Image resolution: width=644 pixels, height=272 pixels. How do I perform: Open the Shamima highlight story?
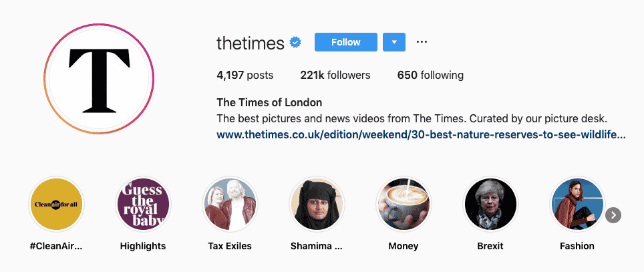pyautogui.click(x=317, y=205)
